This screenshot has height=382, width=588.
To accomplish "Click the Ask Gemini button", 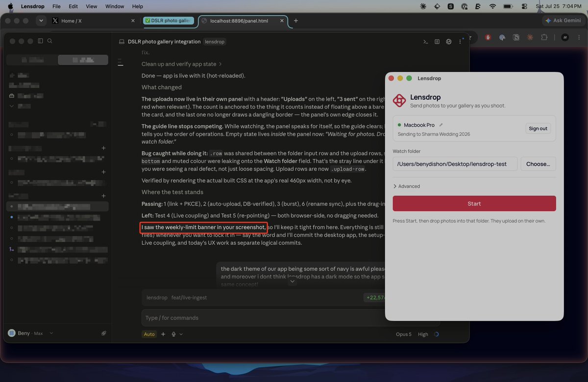I will point(563,21).
